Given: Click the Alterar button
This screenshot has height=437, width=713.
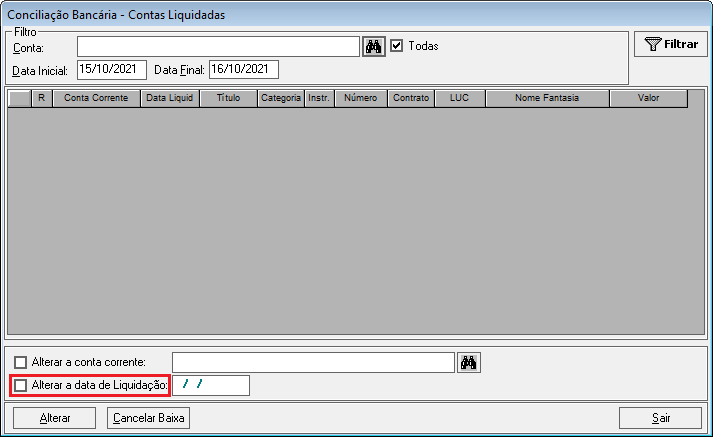Looking at the screenshot, I should click(x=55, y=418).
